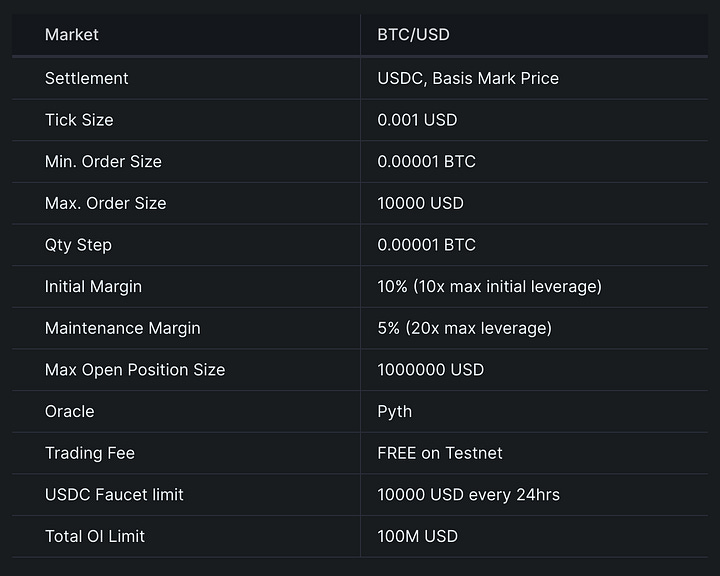
Task: Select the 10000 USD every 24hrs value
Action: click(x=468, y=495)
